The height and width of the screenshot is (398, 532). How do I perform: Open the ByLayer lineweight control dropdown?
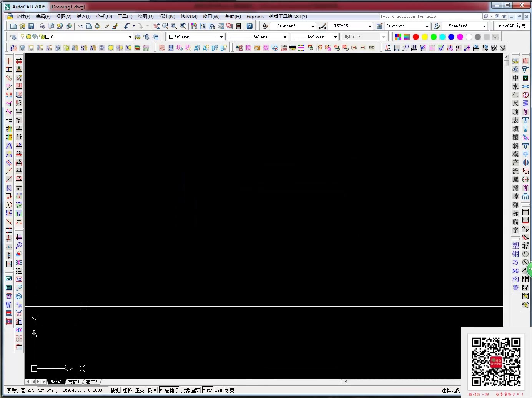pyautogui.click(x=335, y=37)
